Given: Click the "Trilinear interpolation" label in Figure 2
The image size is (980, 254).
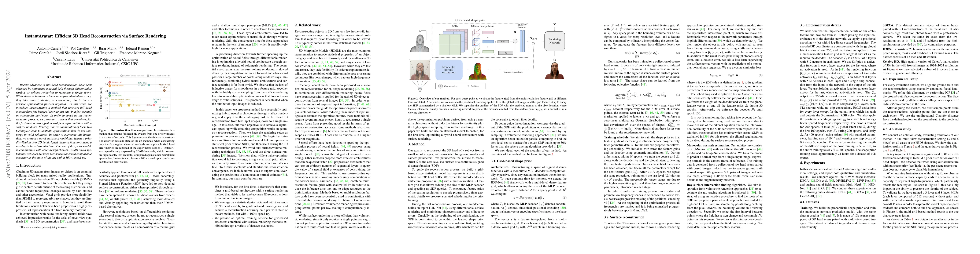Looking at the screenshot, I should tap(482, 27).
